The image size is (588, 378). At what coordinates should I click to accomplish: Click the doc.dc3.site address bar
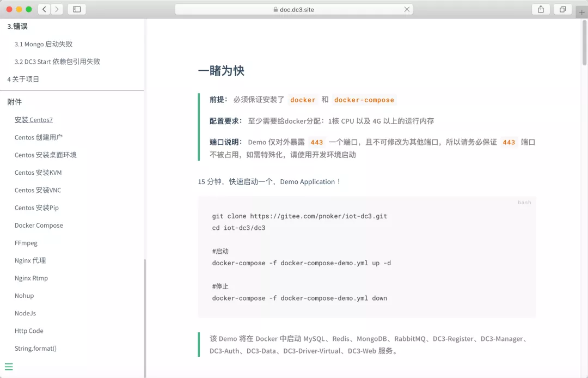point(293,9)
